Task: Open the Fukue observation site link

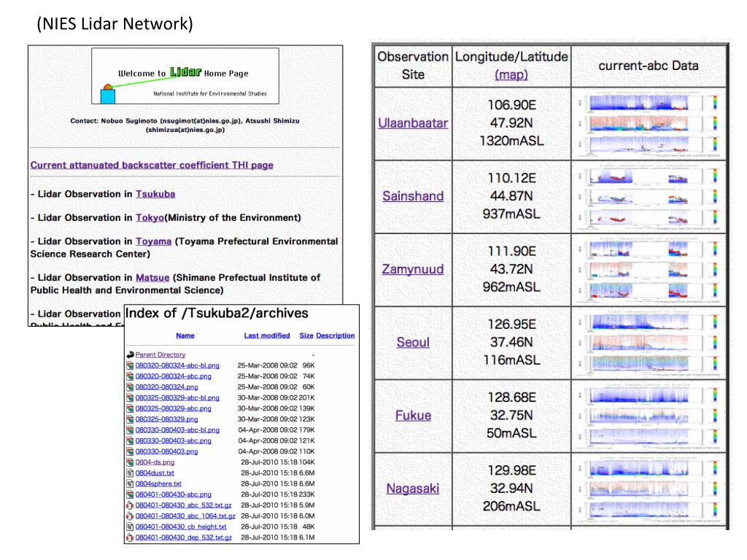Action: (413, 415)
